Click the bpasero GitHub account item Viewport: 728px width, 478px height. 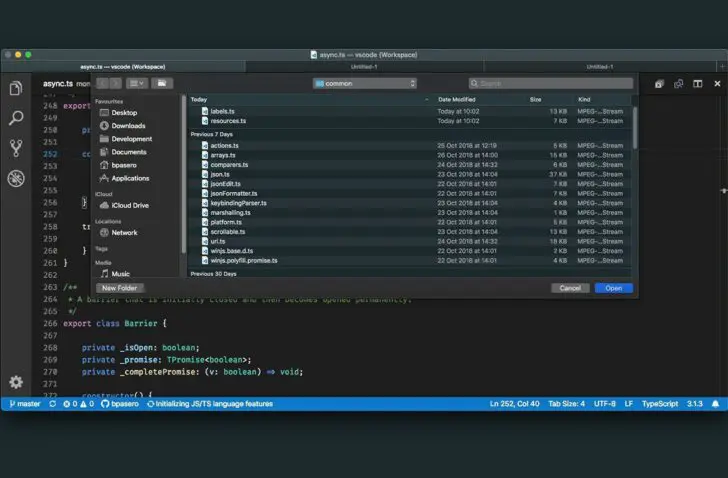(120, 404)
